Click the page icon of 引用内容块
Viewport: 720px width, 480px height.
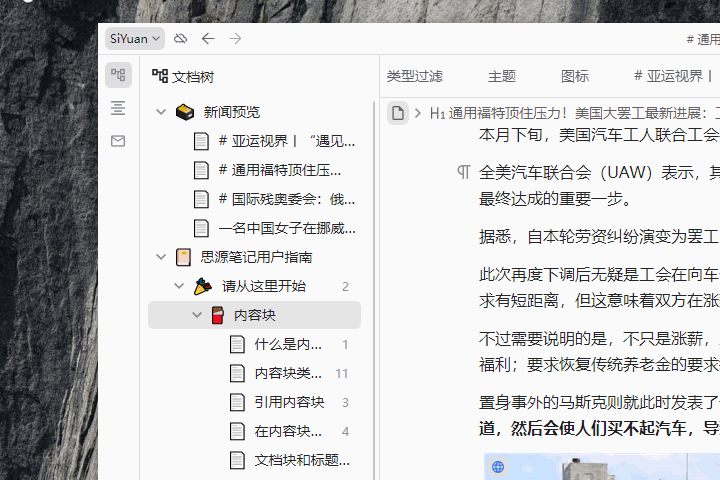[237, 402]
